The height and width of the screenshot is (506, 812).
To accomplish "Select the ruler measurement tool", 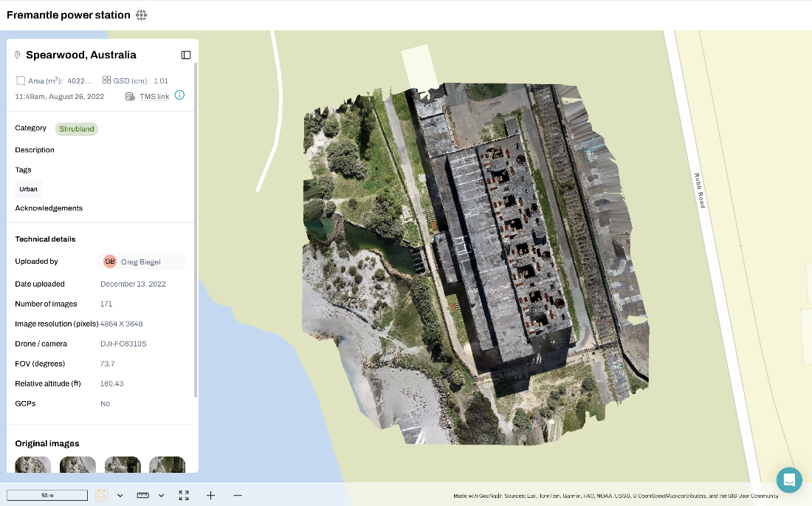I will click(143, 496).
